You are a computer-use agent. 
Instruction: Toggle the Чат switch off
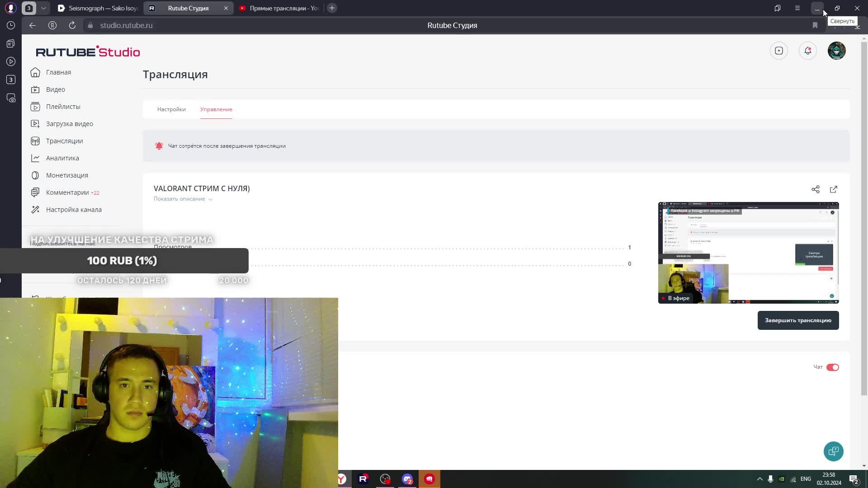(832, 367)
